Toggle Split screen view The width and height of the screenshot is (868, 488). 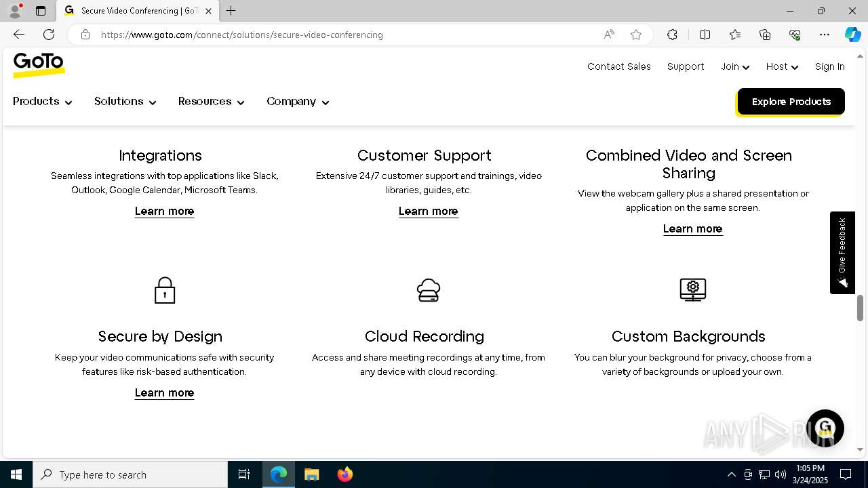click(705, 35)
